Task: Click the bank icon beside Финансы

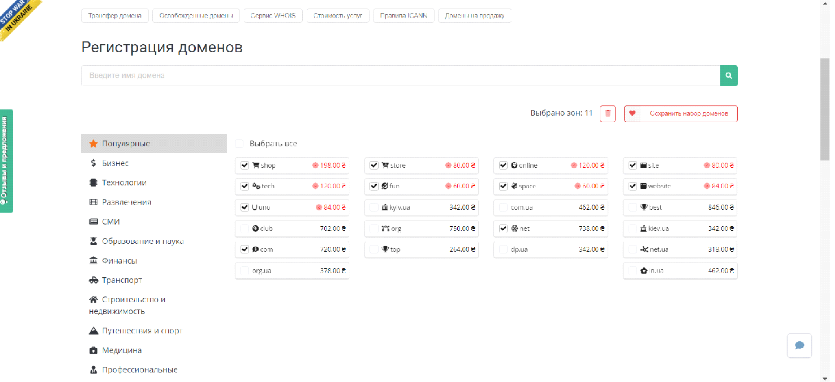Action: (x=93, y=261)
